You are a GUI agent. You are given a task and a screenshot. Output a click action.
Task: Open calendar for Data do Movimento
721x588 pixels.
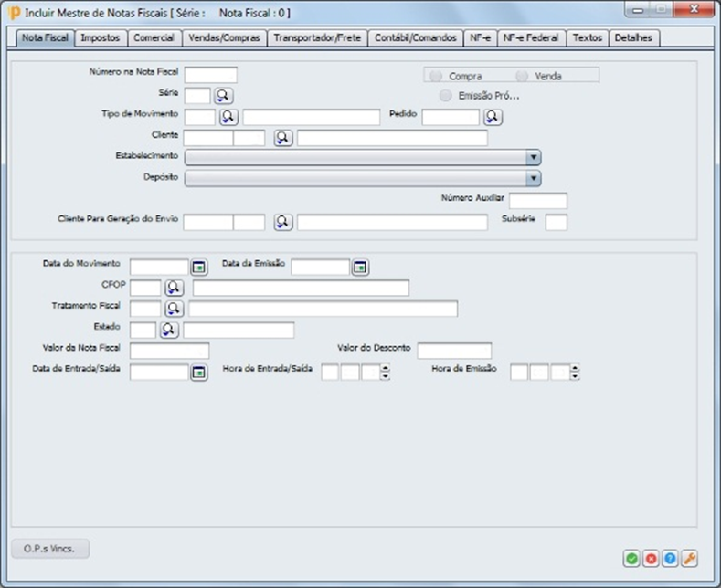coord(198,267)
